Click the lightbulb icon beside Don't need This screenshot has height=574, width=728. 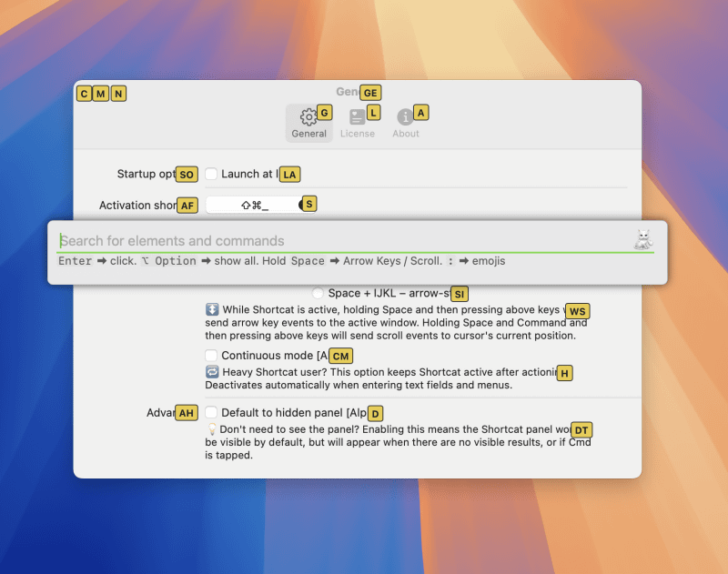click(x=212, y=428)
